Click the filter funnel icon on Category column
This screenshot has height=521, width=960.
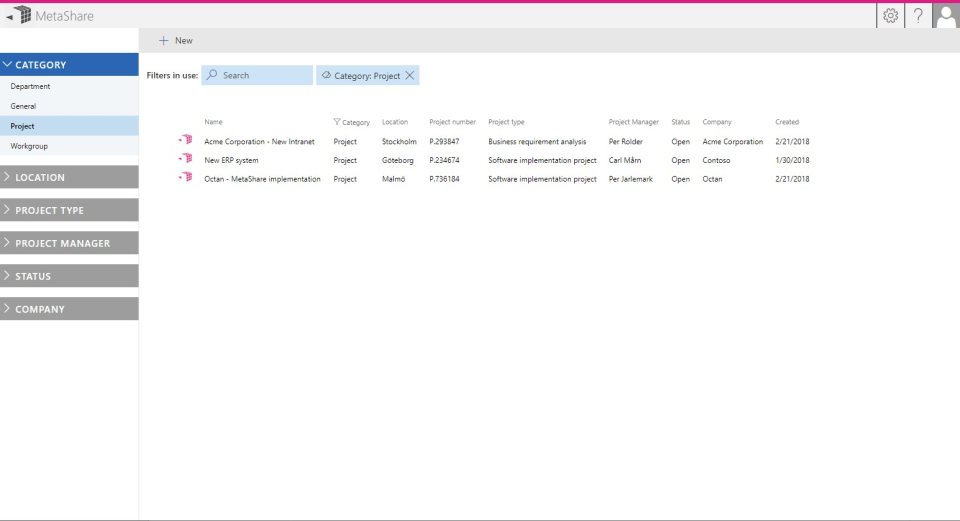coord(337,122)
